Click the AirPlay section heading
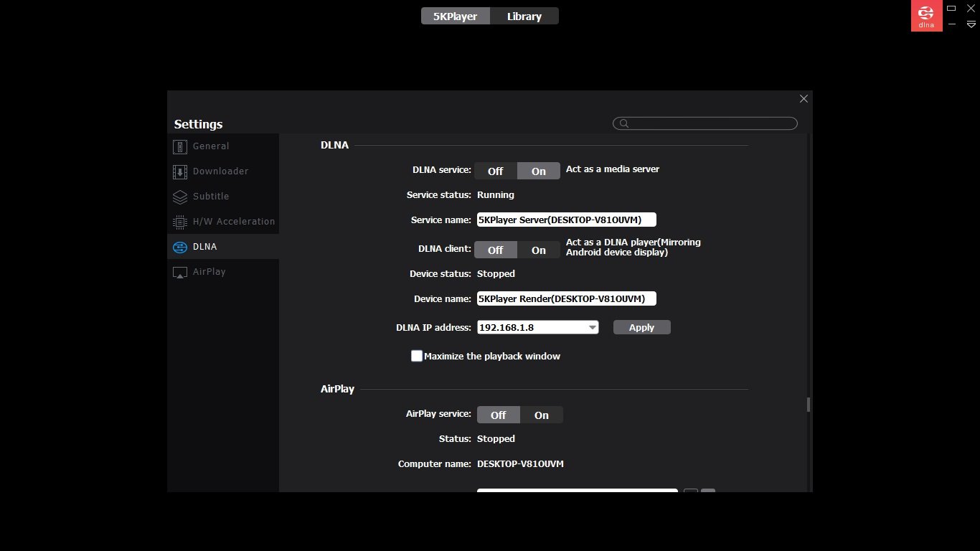Viewport: 980px width, 551px height. 337,389
